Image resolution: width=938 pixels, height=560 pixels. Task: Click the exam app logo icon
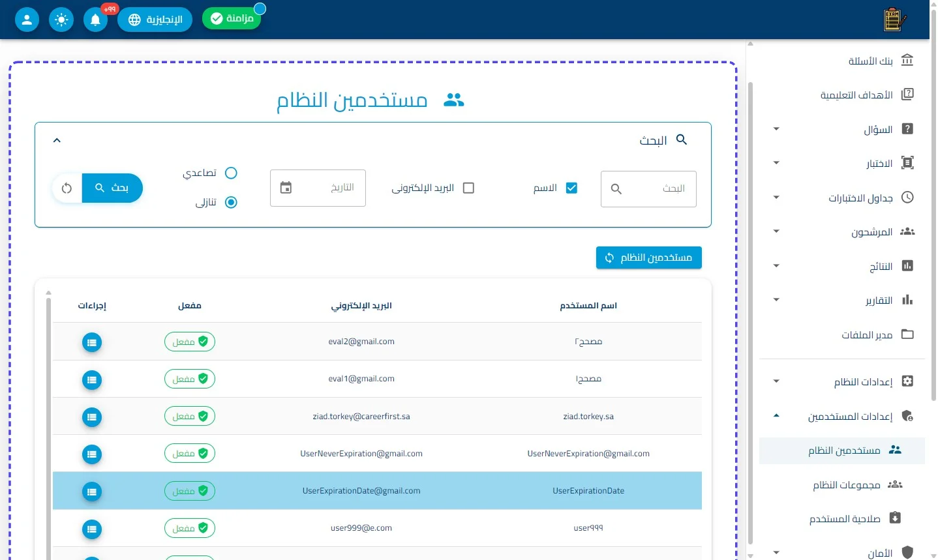[895, 20]
